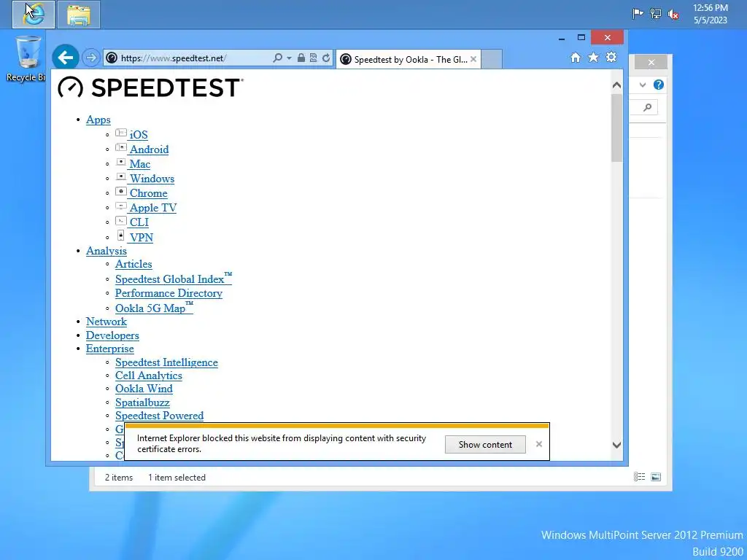The height and width of the screenshot is (560, 747).
Task: Open Speedtest Intelligence link
Action: (166, 363)
